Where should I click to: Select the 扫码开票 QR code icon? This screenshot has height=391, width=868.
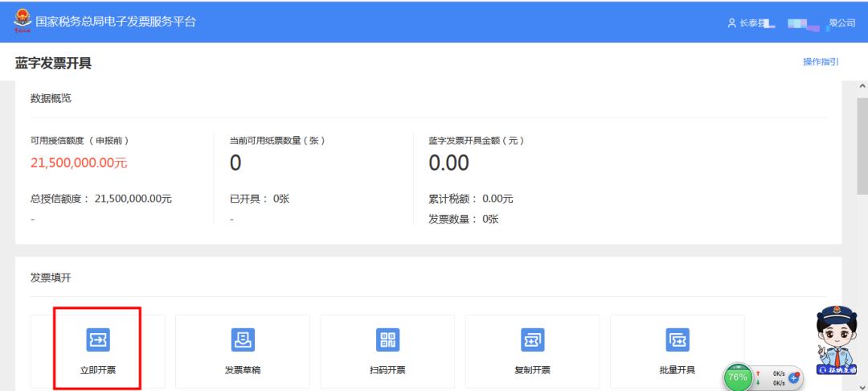(x=387, y=340)
